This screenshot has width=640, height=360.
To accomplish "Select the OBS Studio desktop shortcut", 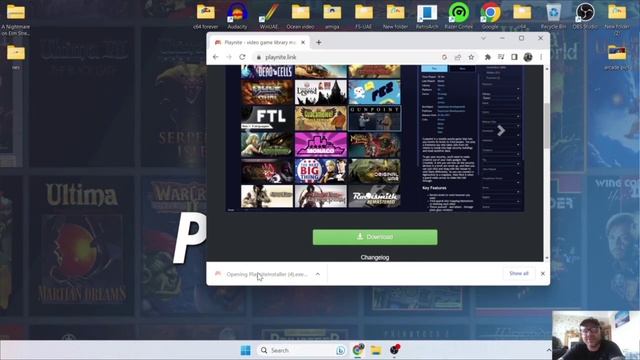I will click(x=585, y=16).
